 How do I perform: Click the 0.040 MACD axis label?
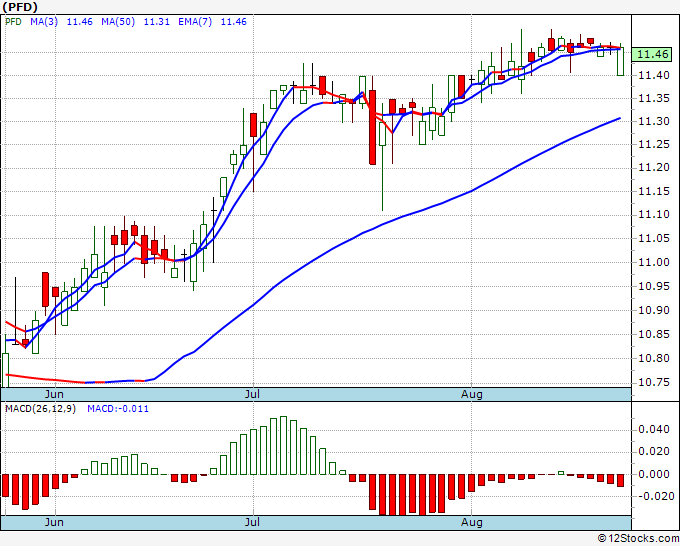pyautogui.click(x=654, y=429)
